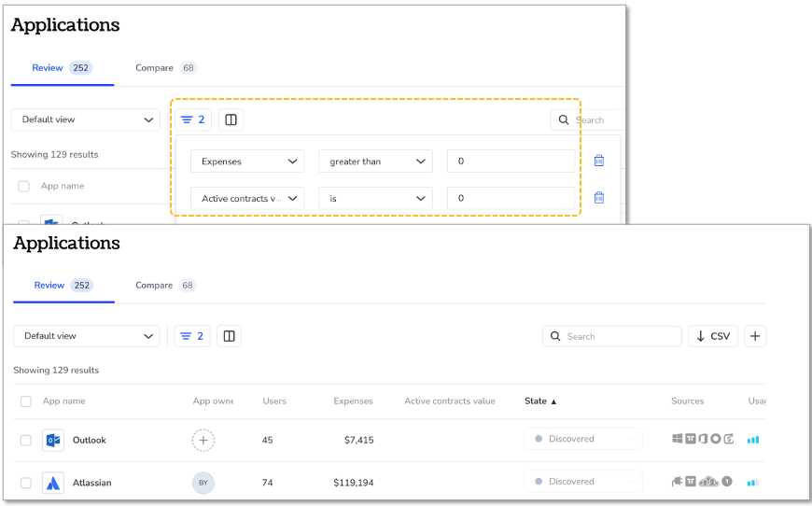Open the 'greater than' operator dropdown
The height and width of the screenshot is (506, 812).
point(375,162)
